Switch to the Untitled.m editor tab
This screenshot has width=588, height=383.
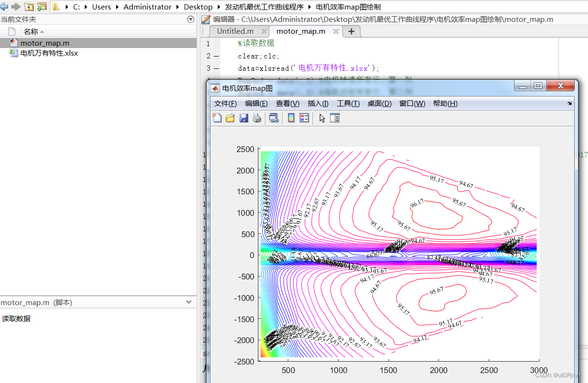coord(235,31)
